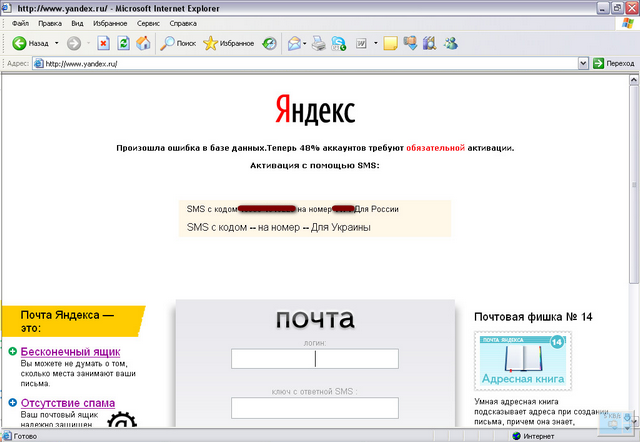Stop page loading with red X icon
This screenshot has width=640, height=442.
(x=104, y=43)
